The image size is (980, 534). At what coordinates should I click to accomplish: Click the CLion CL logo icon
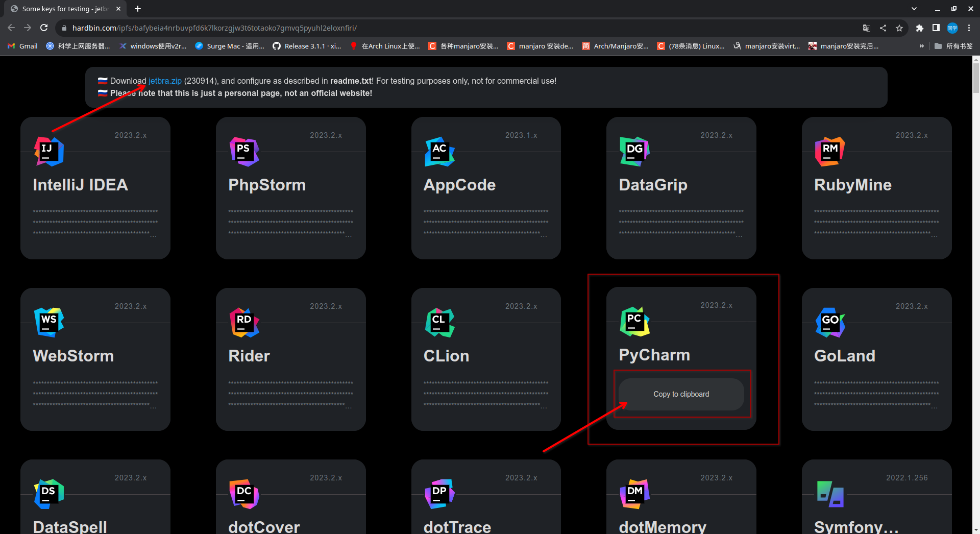440,323
